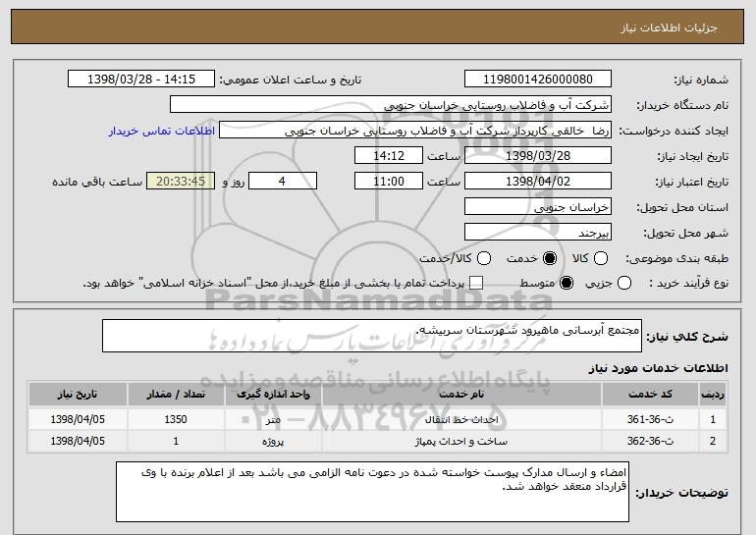Select the 'خدمت' radio button
The image size is (756, 535).
pos(550,258)
